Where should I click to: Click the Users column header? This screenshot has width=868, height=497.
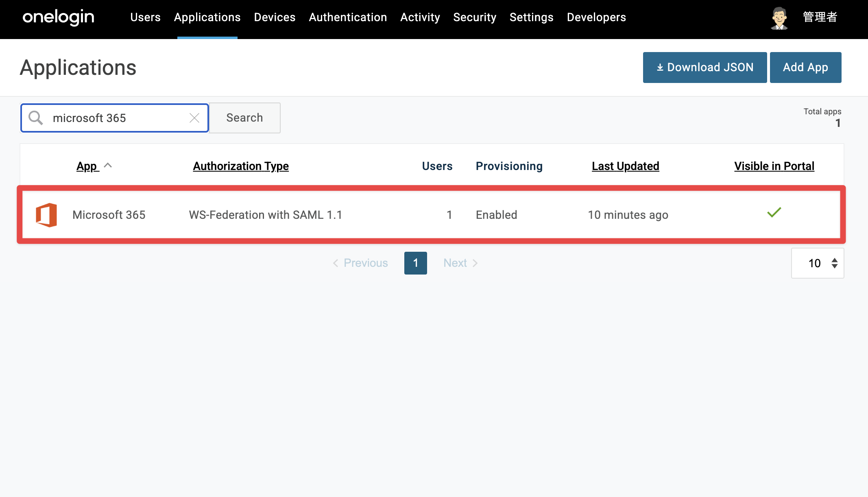tap(437, 166)
